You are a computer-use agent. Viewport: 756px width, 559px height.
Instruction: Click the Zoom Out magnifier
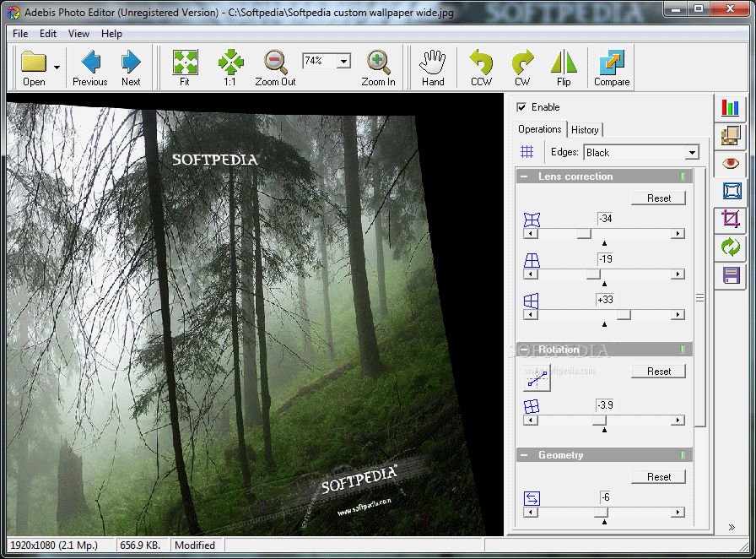click(275, 68)
